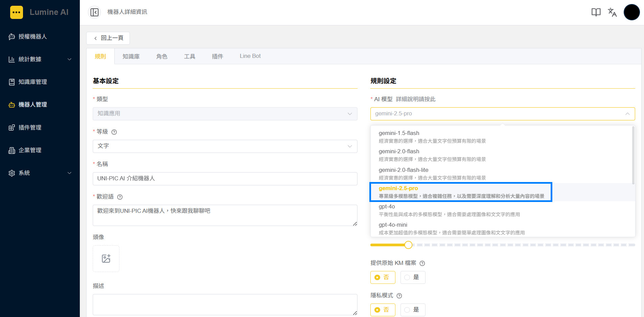The height and width of the screenshot is (317, 644).
Task: Open the 類型 dropdown showing 知識應用
Action: 225,114
